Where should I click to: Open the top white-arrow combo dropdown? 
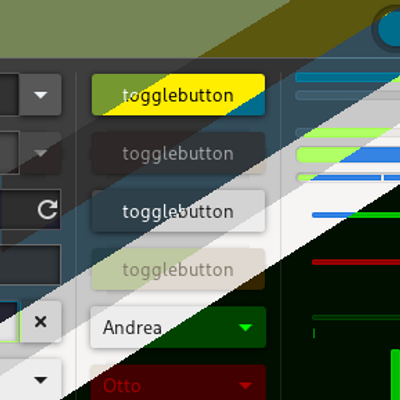41,95
